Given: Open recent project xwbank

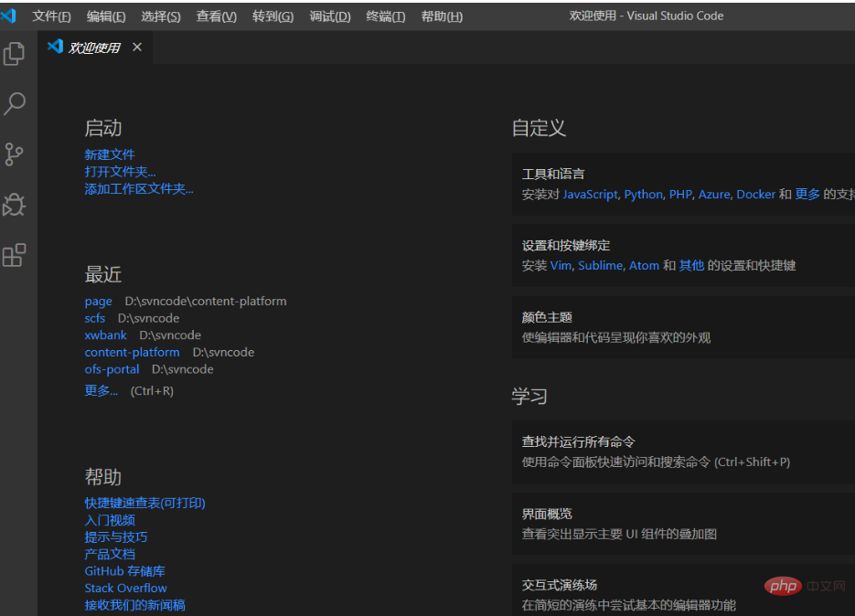Looking at the screenshot, I should (x=106, y=335).
